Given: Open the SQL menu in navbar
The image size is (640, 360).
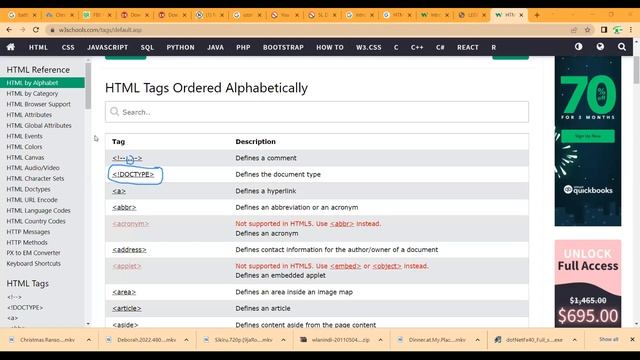Looking at the screenshot, I should pos(147,47).
